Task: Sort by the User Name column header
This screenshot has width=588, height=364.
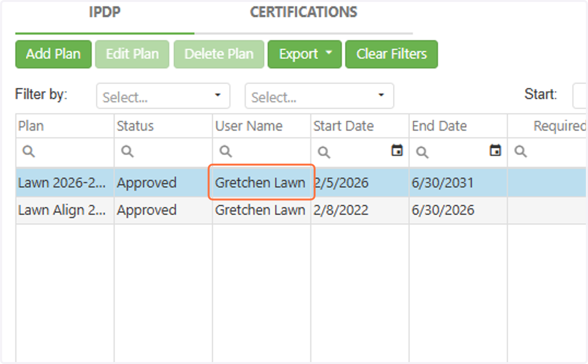Action: click(262, 126)
